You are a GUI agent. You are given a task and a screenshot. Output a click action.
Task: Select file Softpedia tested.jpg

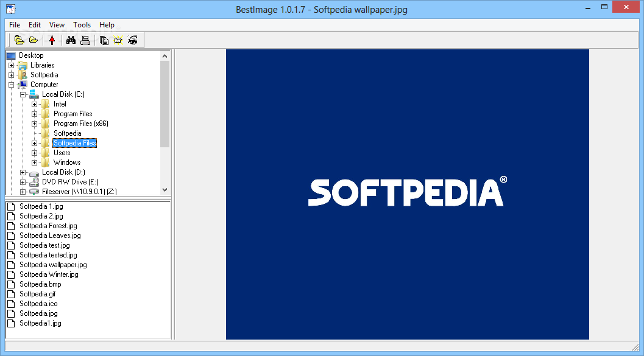(x=48, y=255)
